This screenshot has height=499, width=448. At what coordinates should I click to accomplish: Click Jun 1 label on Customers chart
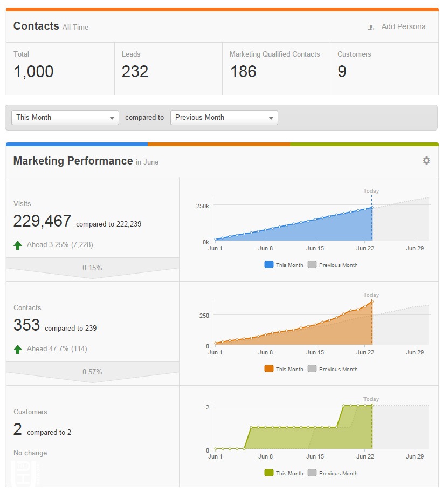tap(215, 456)
